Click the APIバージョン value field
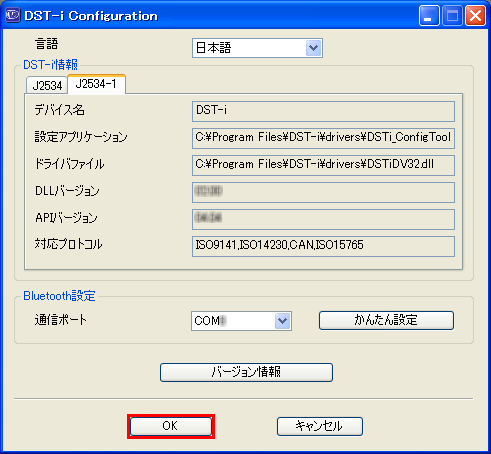This screenshot has width=491, height=454. tap(323, 219)
